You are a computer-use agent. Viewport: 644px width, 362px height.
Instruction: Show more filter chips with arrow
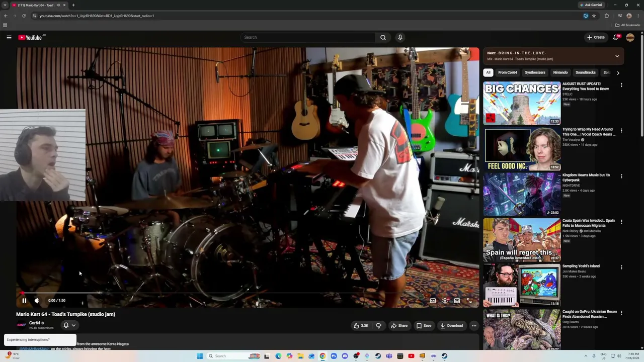[x=618, y=73]
